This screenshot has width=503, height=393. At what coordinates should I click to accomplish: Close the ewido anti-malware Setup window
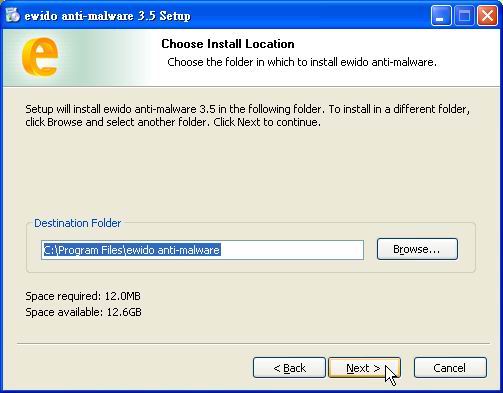tap(487, 16)
